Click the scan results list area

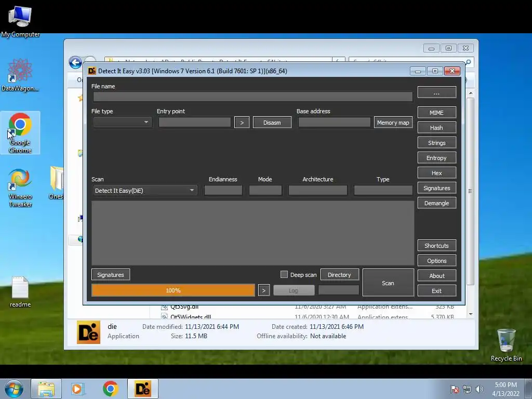[253, 233]
